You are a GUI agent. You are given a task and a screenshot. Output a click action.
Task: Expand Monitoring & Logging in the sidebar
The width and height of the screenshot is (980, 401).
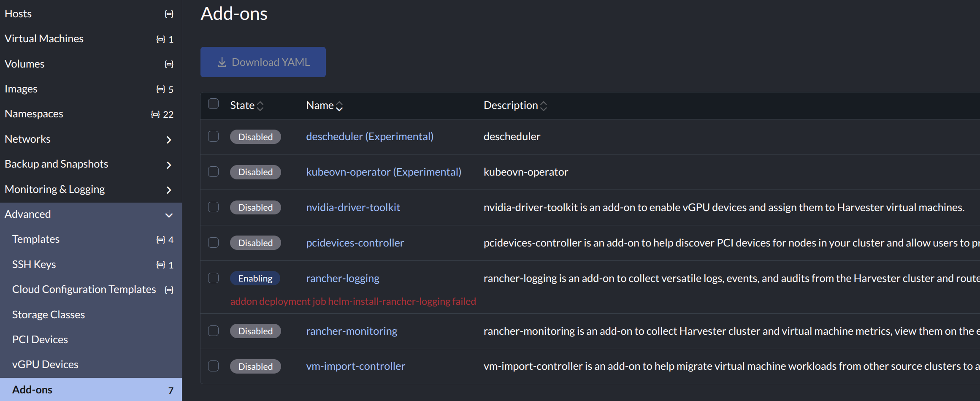(x=169, y=190)
